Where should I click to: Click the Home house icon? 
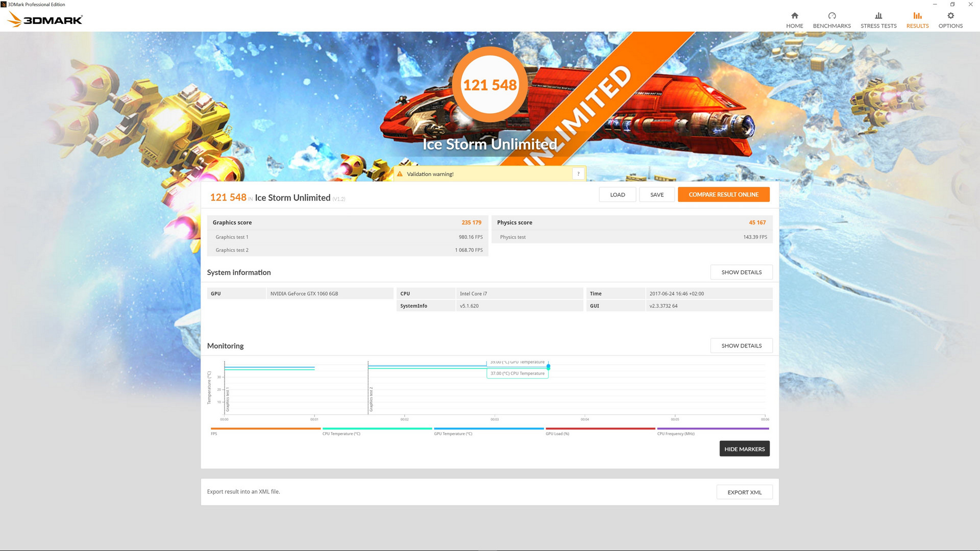click(794, 16)
